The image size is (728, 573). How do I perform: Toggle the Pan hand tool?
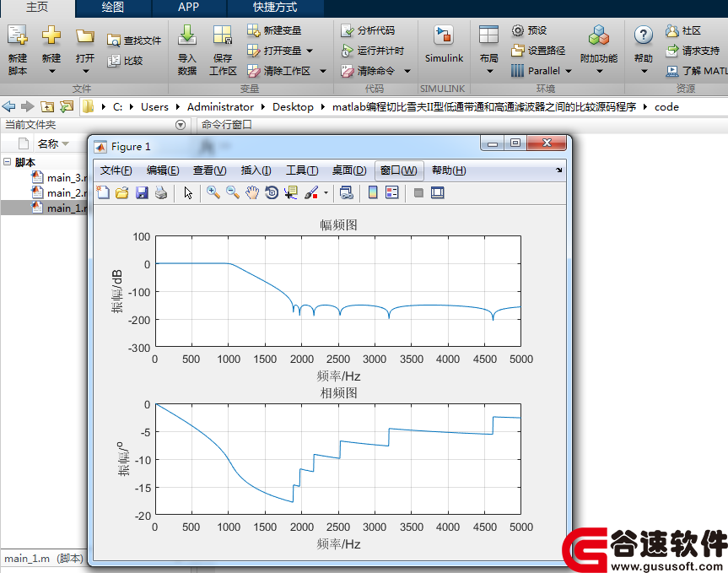pyautogui.click(x=252, y=192)
